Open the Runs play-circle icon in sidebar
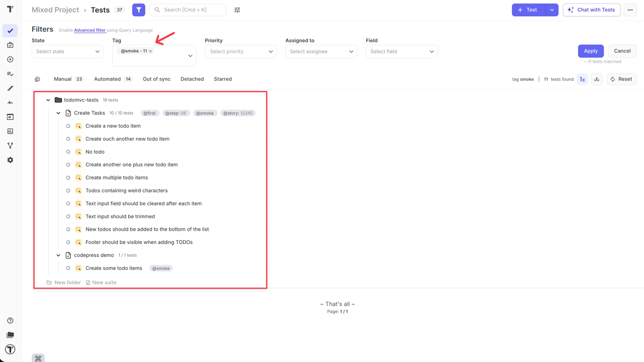The height and width of the screenshot is (362, 644). click(x=10, y=59)
